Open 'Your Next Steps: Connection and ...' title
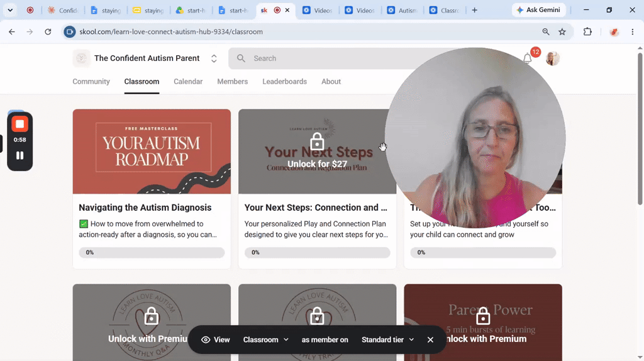Viewport: 644px width, 361px height. coord(316,208)
